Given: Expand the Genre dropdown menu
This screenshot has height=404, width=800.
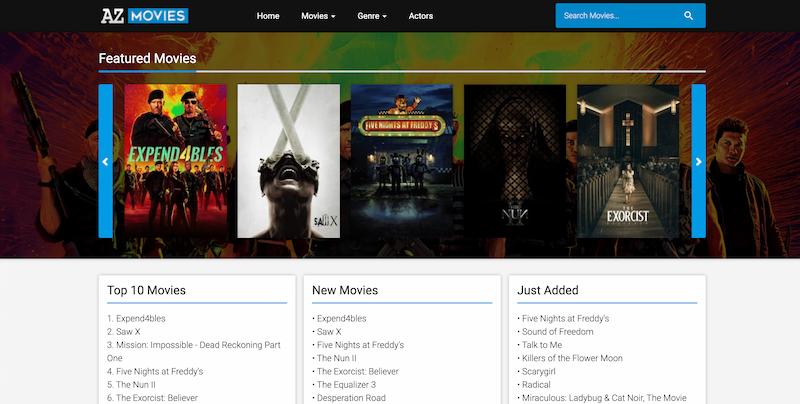Looking at the screenshot, I should click(371, 16).
